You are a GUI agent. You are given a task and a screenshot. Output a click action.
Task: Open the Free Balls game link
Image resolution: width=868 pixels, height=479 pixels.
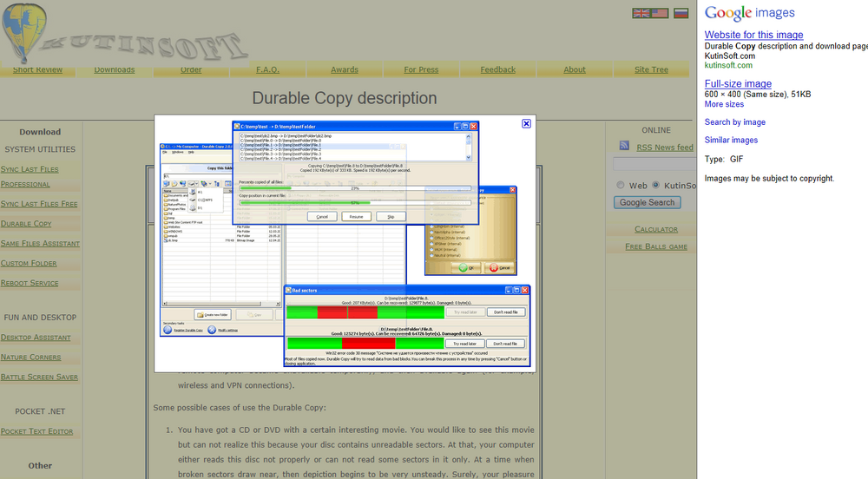click(656, 246)
